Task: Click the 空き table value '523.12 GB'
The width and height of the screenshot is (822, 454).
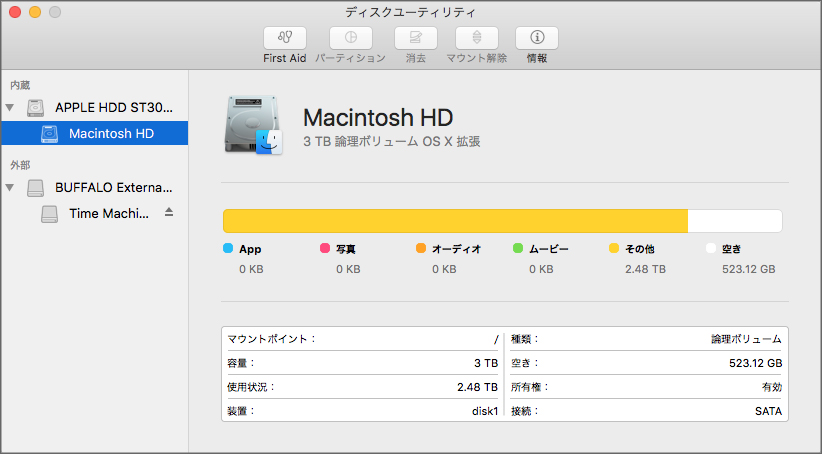Action: (x=755, y=363)
